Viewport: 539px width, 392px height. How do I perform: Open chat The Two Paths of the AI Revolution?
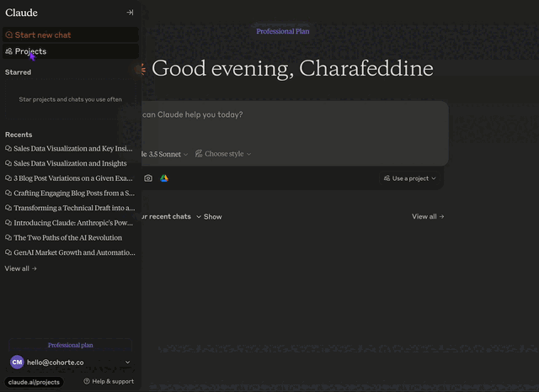click(x=64, y=237)
